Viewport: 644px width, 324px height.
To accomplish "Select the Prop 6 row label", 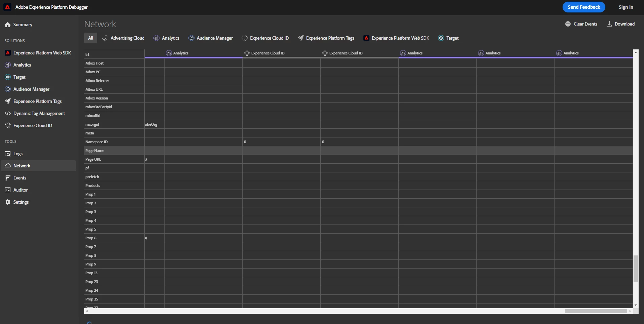I will (91, 238).
